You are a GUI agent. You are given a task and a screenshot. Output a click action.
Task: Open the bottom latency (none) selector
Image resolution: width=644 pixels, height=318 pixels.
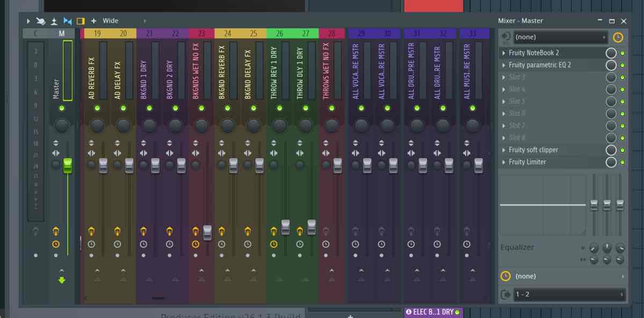tap(569, 276)
